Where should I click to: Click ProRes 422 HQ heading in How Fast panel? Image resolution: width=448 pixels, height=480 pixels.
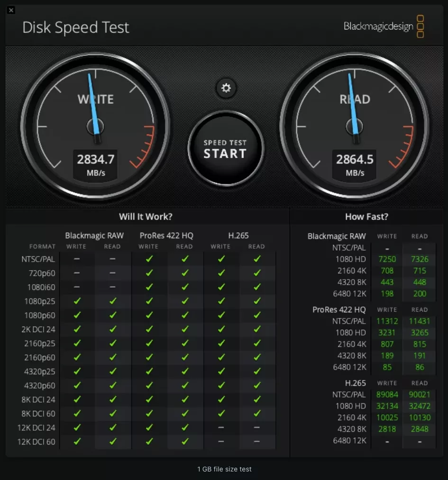(339, 309)
